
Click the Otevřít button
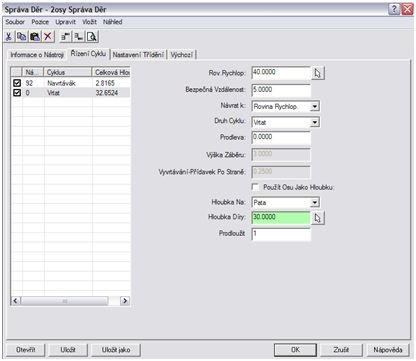coord(26,350)
